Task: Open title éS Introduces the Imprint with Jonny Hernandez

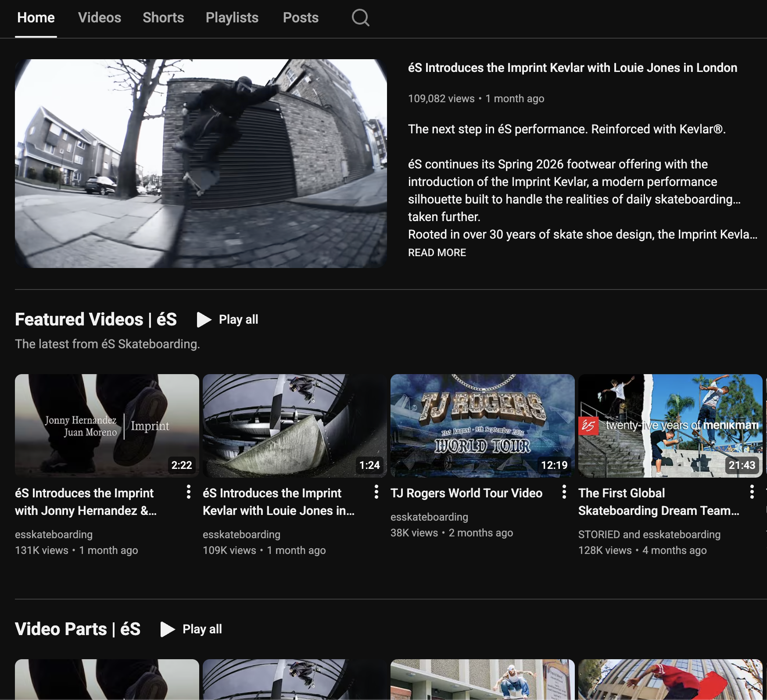Action: (x=86, y=502)
